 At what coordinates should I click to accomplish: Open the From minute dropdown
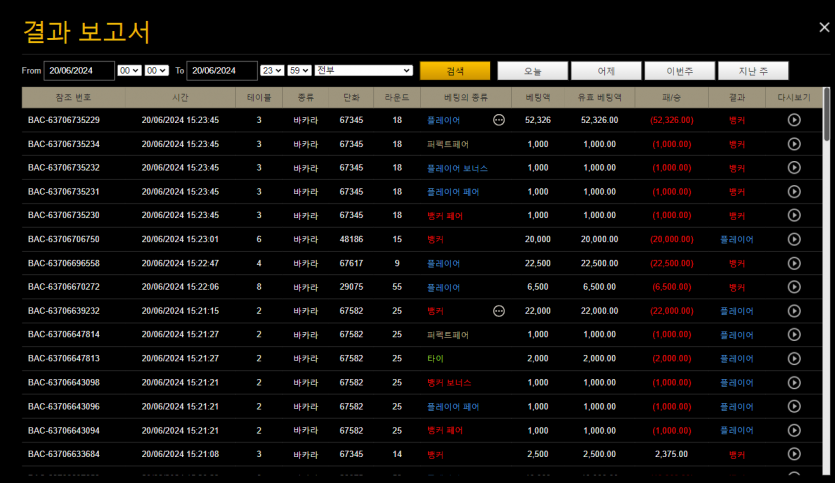pyautogui.click(x=157, y=70)
